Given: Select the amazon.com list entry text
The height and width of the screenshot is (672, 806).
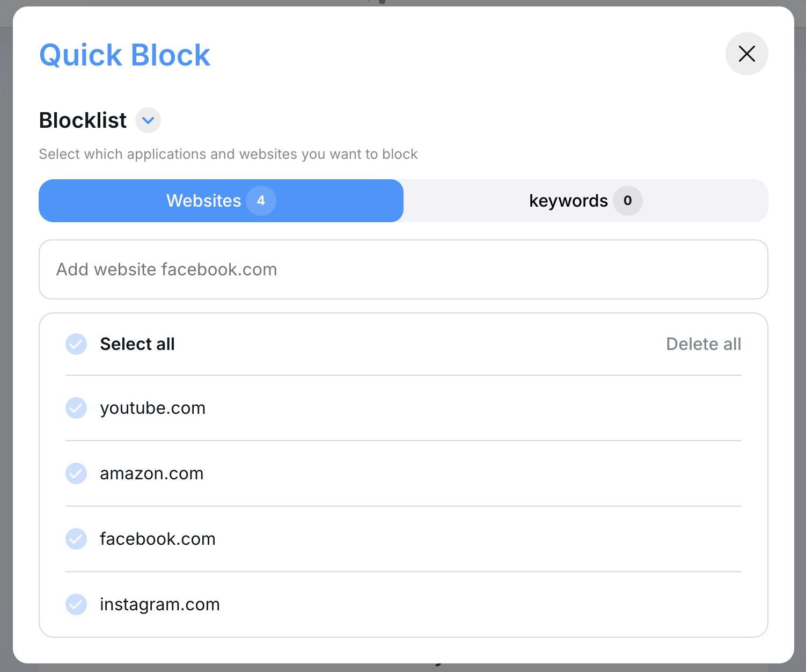Looking at the screenshot, I should [x=151, y=473].
